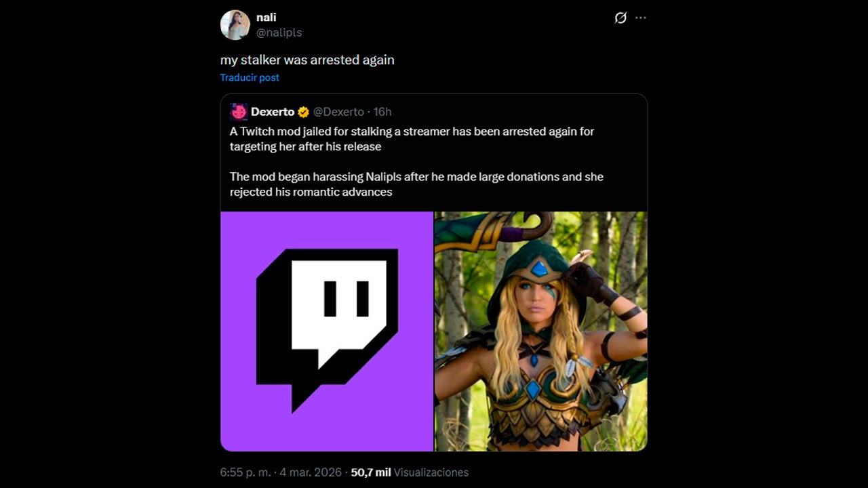The height and width of the screenshot is (488, 868).
Task: Open the cosplay photo thumbnail
Action: (540, 331)
